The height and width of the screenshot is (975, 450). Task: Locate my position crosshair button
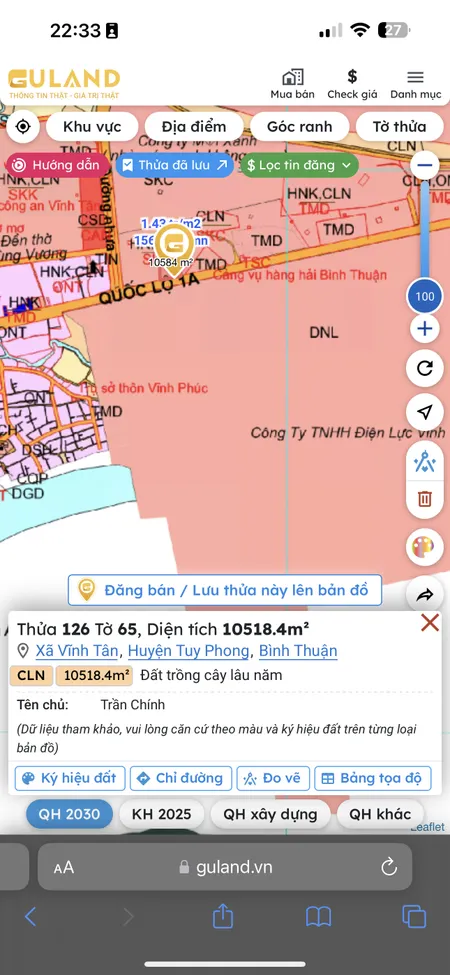click(x=23, y=127)
